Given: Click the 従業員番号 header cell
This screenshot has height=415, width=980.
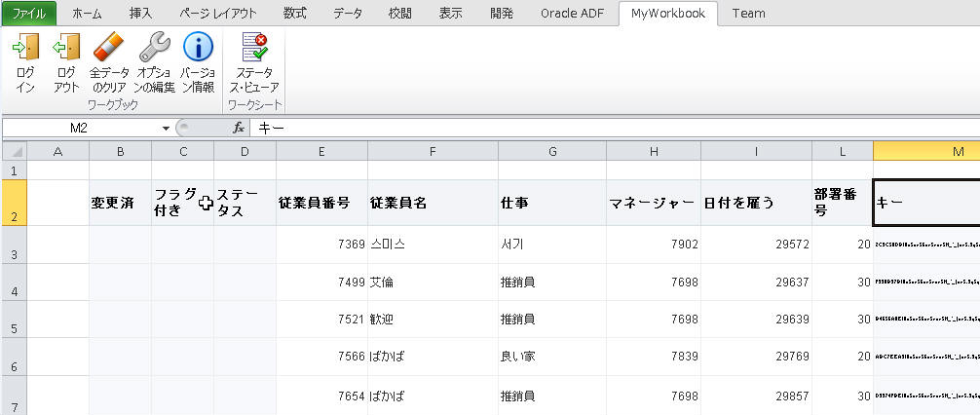Looking at the screenshot, I should (321, 203).
